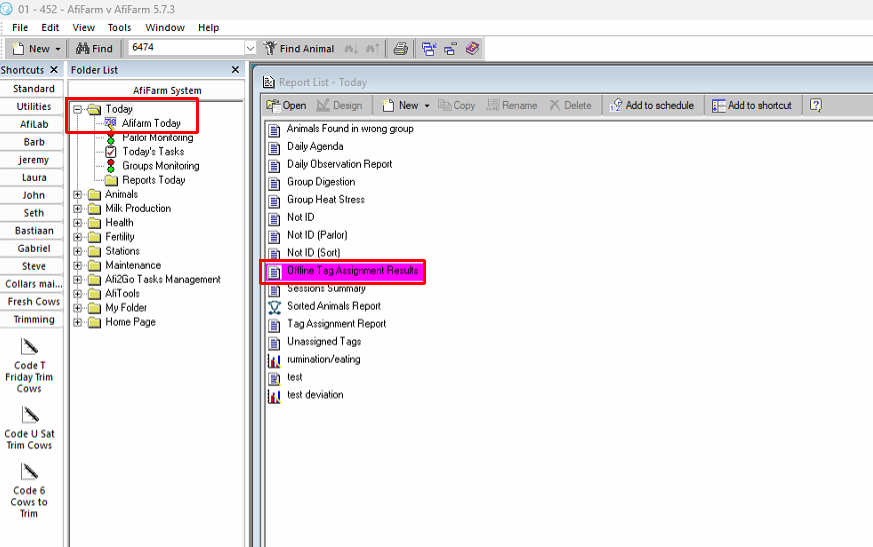The image size is (873, 547).
Task: Select the Collars mai... shortcuts group
Action: 32,284
